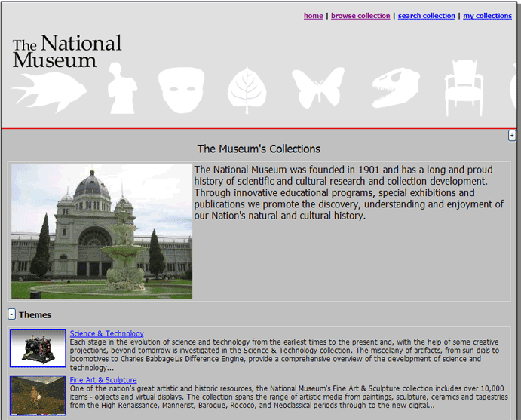Screen dimensions: 521x420
Task: Open my collections link
Action: pos(487,16)
